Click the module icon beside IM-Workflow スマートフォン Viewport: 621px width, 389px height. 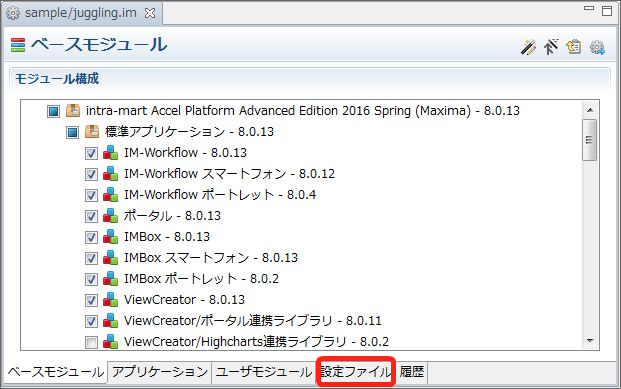point(110,174)
